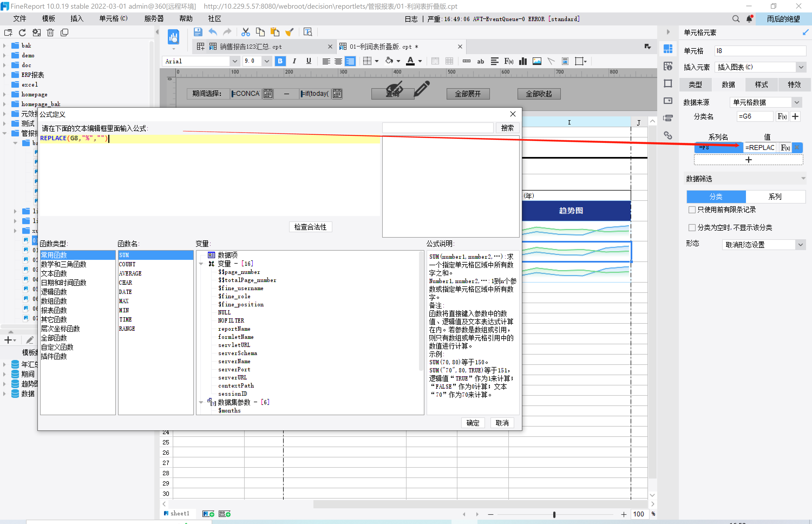
Task: Open 插入元素 dropdown
Action: coord(801,67)
